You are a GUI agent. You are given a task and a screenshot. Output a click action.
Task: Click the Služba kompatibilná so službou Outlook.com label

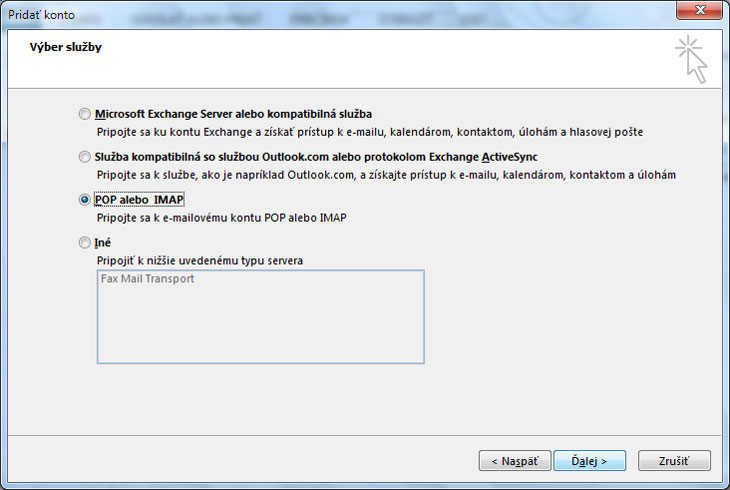(x=316, y=157)
